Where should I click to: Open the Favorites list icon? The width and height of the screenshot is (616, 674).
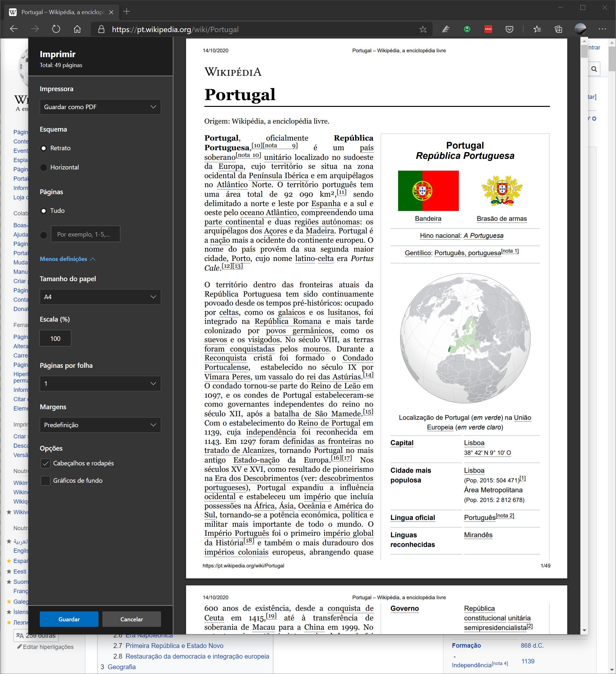tap(537, 30)
